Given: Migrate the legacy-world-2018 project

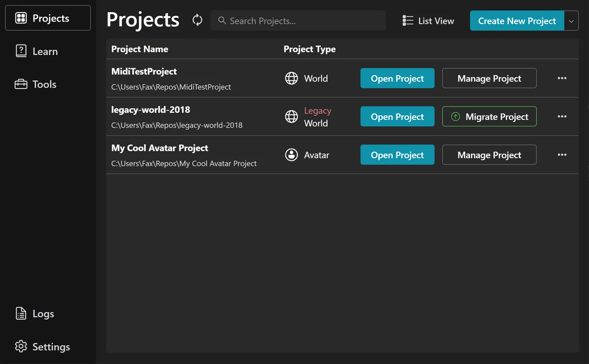Looking at the screenshot, I should click(489, 116).
